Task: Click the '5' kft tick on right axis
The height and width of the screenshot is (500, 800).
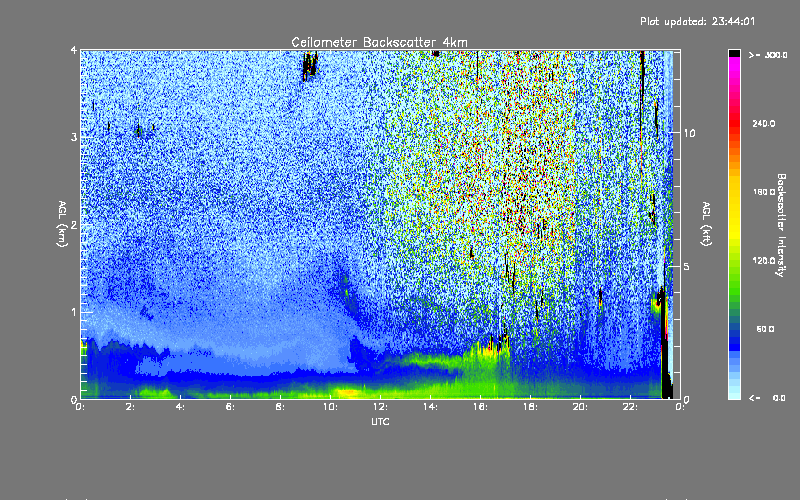Action: point(687,267)
